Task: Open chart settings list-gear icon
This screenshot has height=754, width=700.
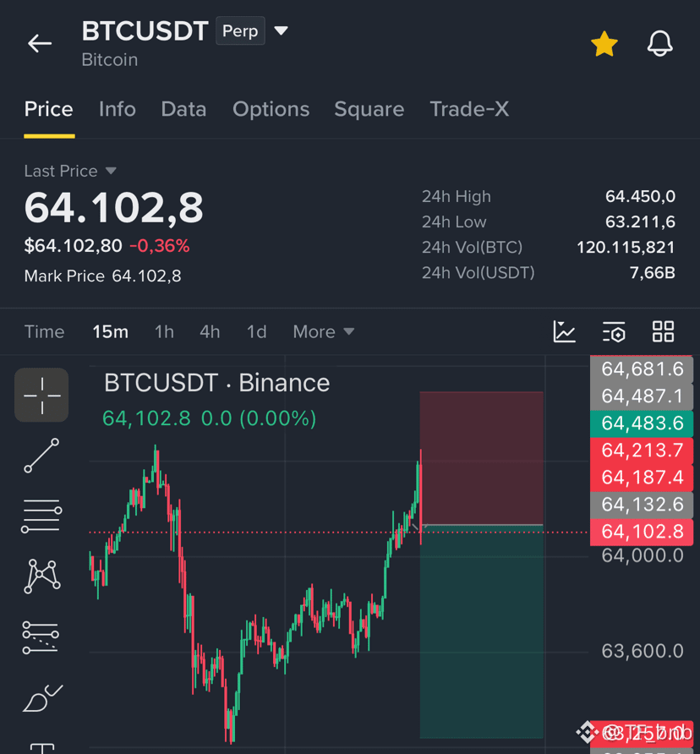Action: [x=614, y=331]
